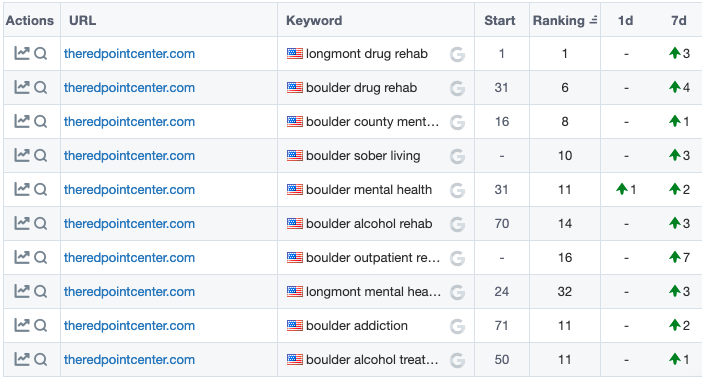Open theredpointcenter.com link for boulder alcohol treat row
Viewport: 702px width, 377px height.
pyautogui.click(x=129, y=360)
